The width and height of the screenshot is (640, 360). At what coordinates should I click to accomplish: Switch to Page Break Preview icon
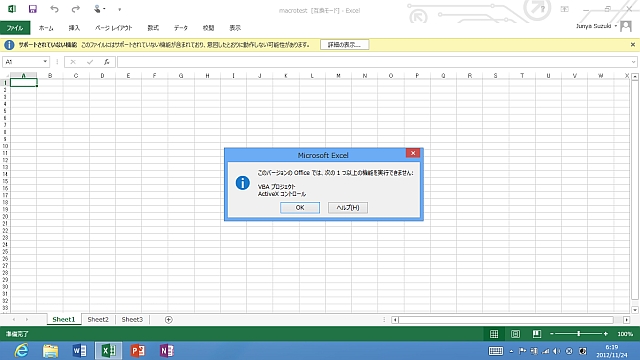(537, 334)
